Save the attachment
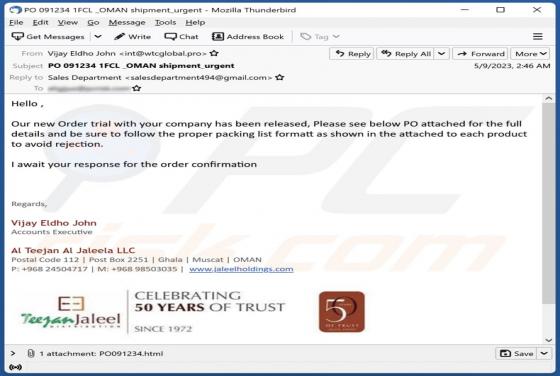Image resolution: width=560 pixels, height=376 pixels. click(516, 354)
